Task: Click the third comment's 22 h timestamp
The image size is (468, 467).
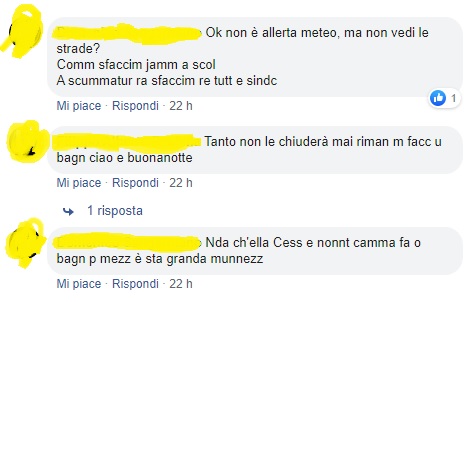Action: tap(181, 284)
